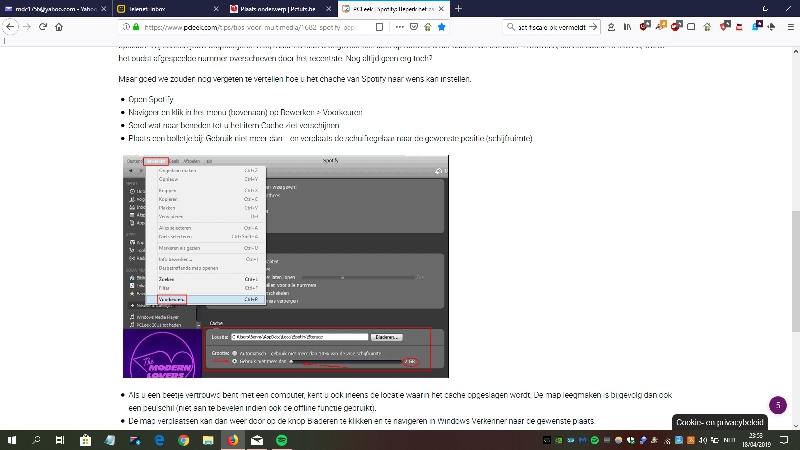Click the address bar URL field
This screenshot has width=800, height=450.
[250, 27]
